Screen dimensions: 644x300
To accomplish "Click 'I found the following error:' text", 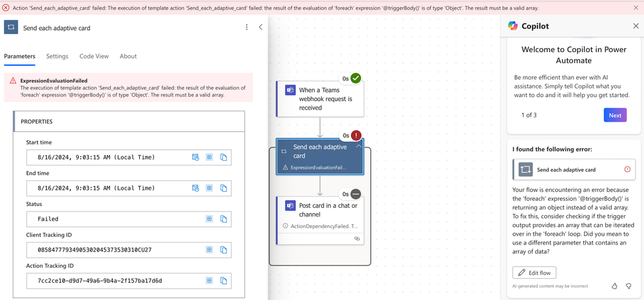I will (x=552, y=149).
